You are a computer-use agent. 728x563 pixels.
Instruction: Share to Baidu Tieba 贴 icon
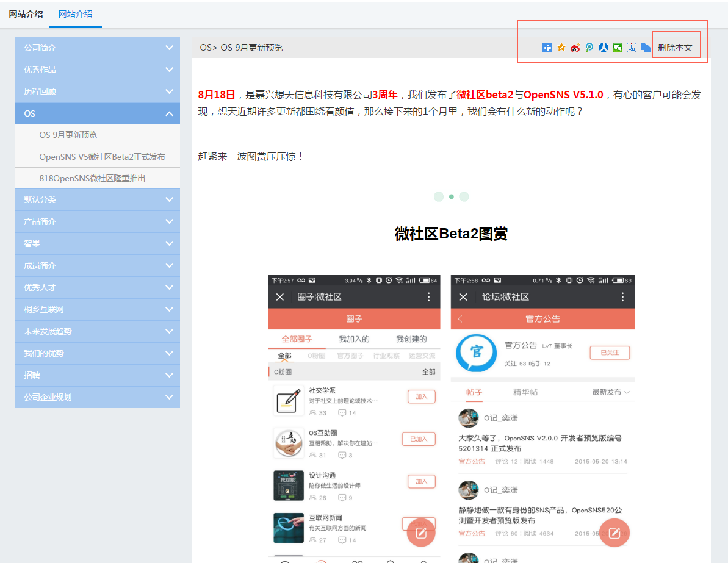tap(632, 48)
